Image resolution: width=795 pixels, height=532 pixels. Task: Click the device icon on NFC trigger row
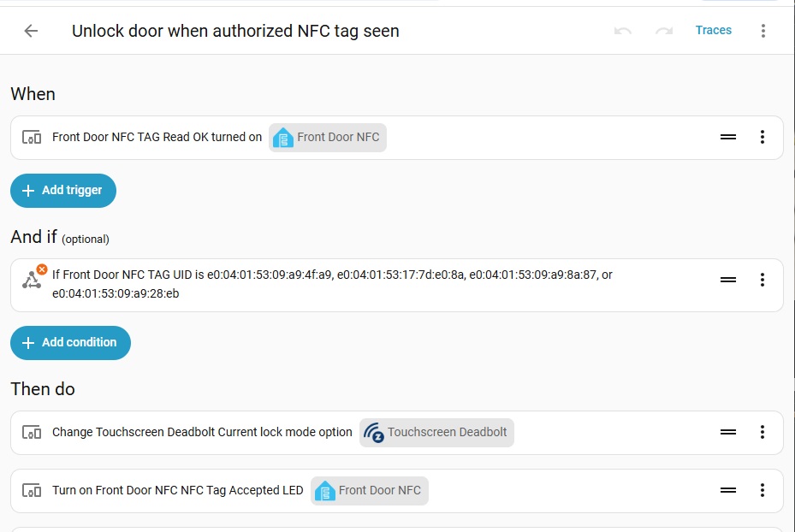pyautogui.click(x=32, y=138)
